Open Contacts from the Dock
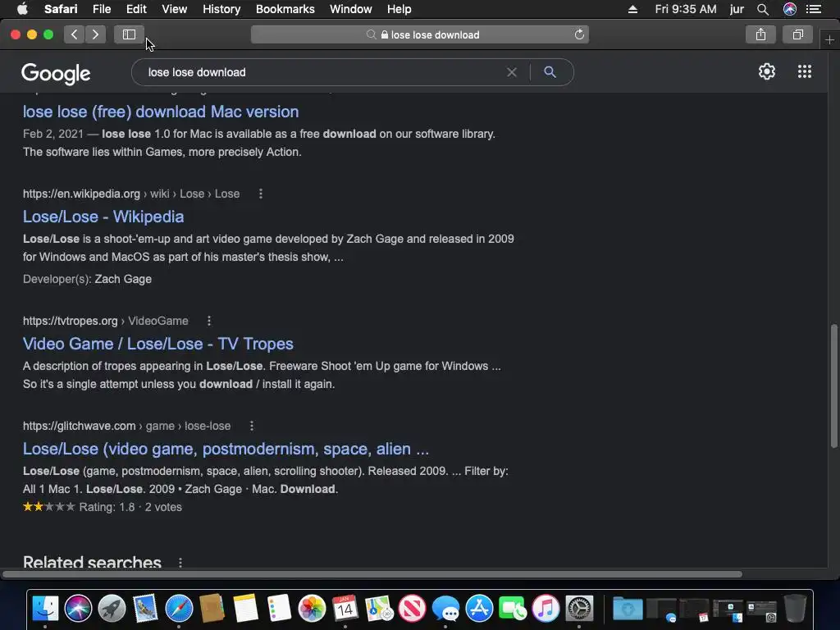 [212, 609]
